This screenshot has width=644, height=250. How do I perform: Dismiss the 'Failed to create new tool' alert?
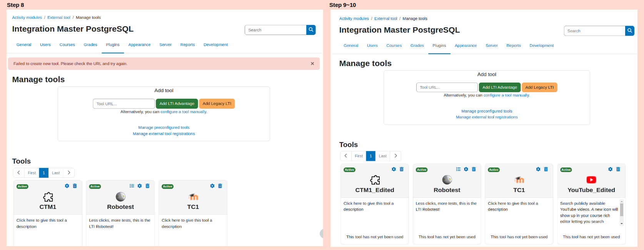(x=312, y=64)
